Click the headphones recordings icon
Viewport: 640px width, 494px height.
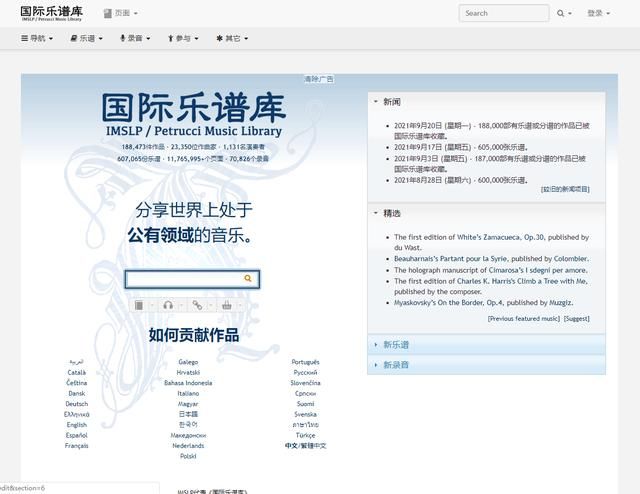click(168, 305)
